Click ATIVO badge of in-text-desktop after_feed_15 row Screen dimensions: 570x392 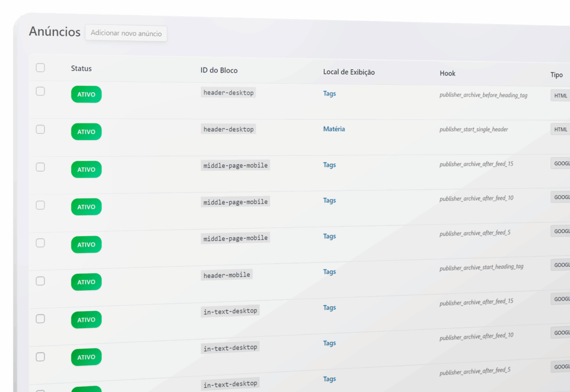(86, 320)
